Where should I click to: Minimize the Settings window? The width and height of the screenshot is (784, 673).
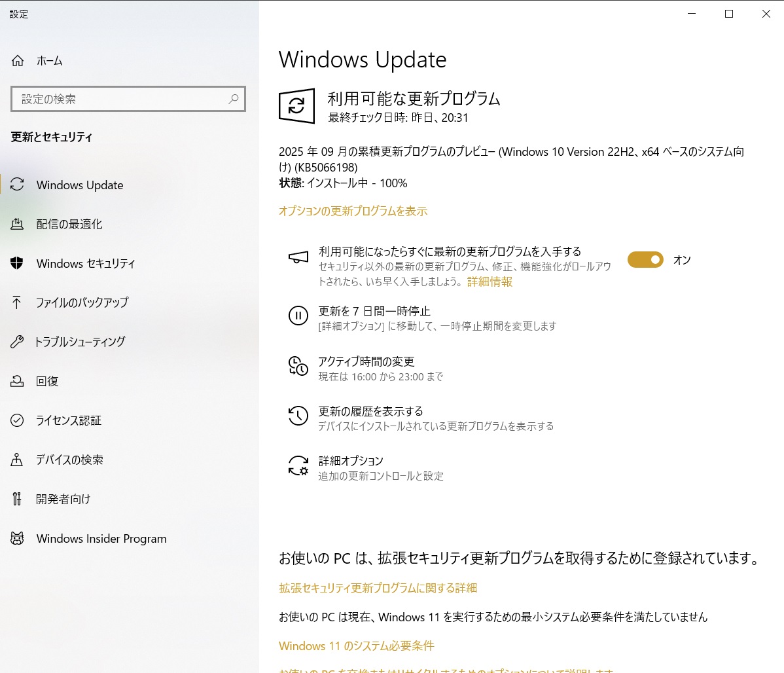click(692, 14)
